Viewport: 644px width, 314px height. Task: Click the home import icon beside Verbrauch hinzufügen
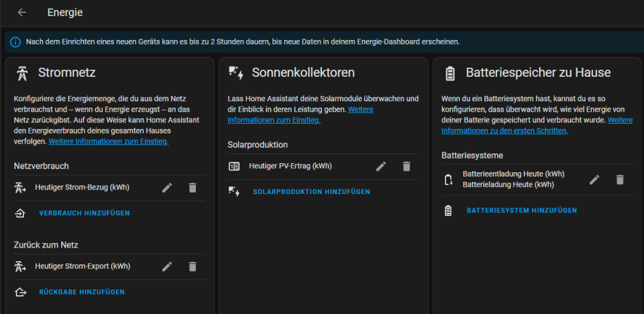(21, 213)
